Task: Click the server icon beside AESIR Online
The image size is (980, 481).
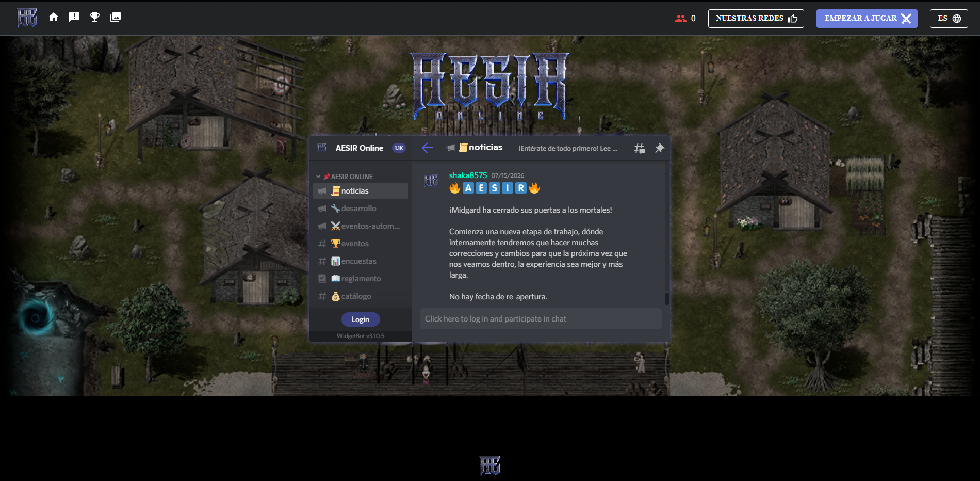Action: coord(322,148)
